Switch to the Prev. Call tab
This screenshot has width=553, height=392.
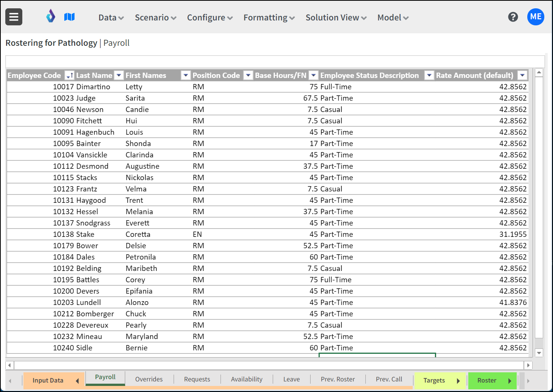389,379
